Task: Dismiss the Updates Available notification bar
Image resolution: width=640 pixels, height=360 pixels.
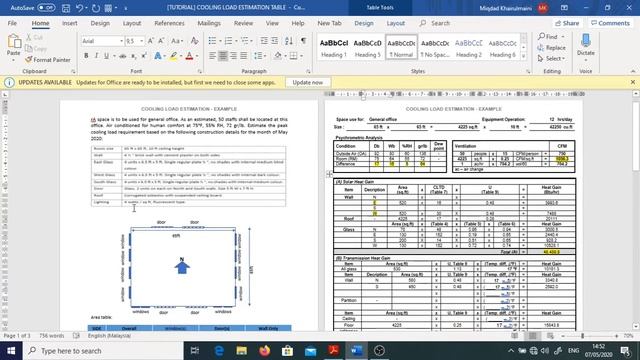Action: pyautogui.click(x=633, y=82)
